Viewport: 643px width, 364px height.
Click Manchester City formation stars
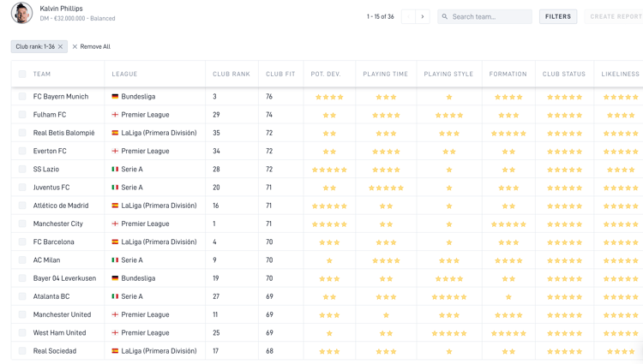pyautogui.click(x=508, y=224)
